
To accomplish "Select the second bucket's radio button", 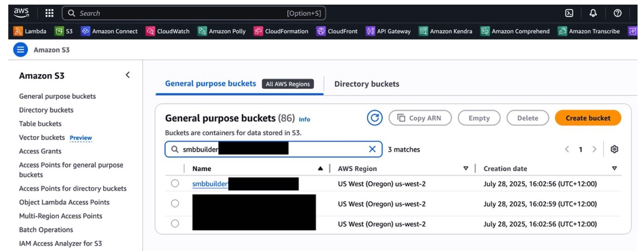I will coord(175,203).
